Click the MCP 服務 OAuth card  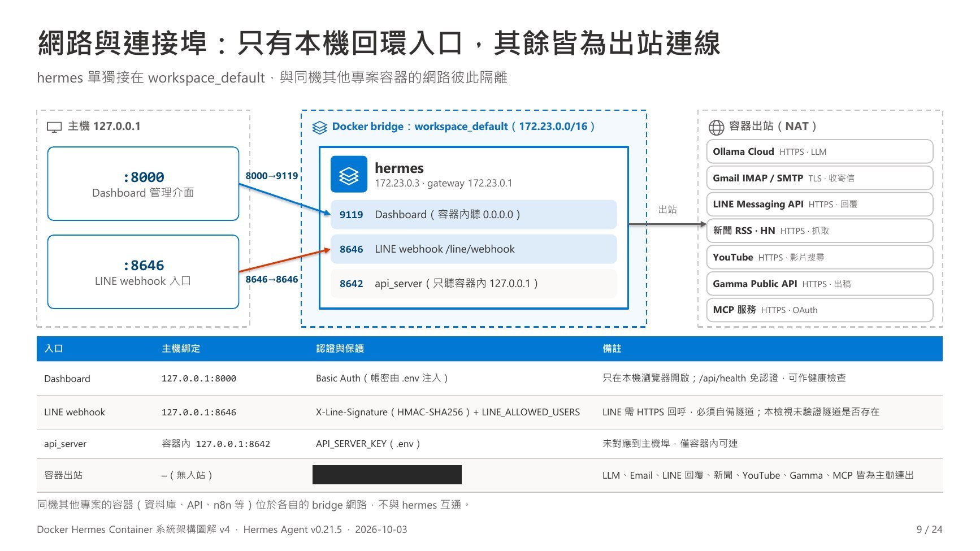coord(819,310)
